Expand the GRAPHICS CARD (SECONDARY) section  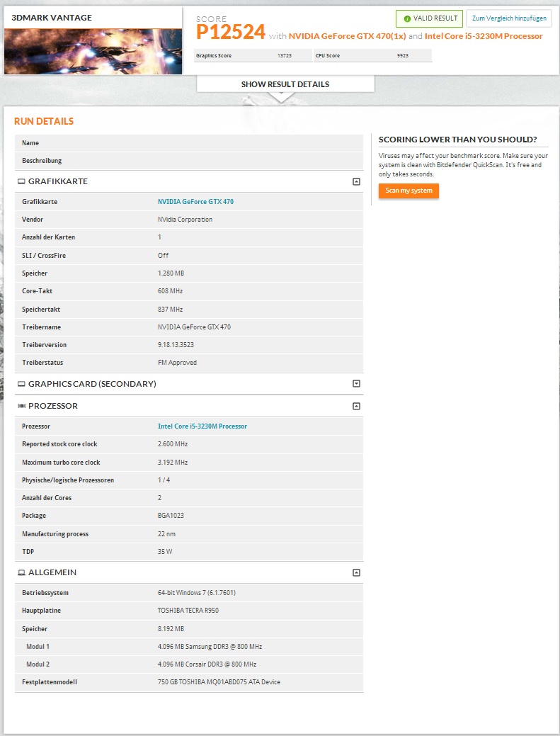(356, 384)
